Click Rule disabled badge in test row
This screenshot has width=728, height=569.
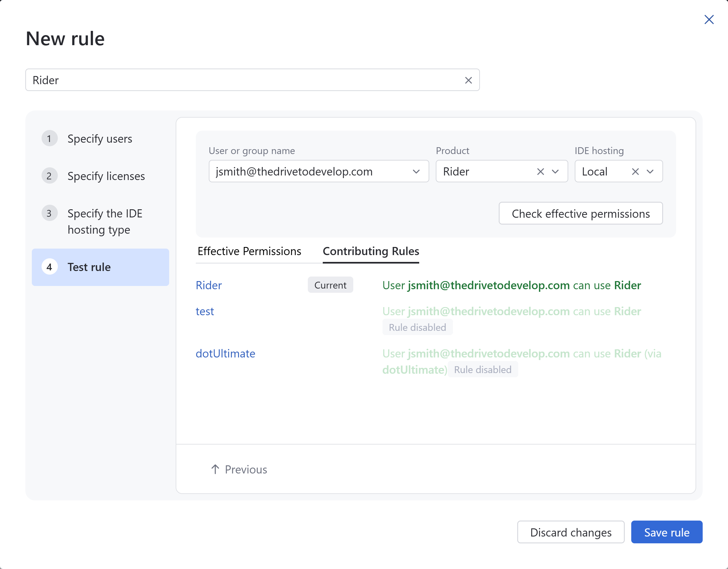[x=417, y=327]
